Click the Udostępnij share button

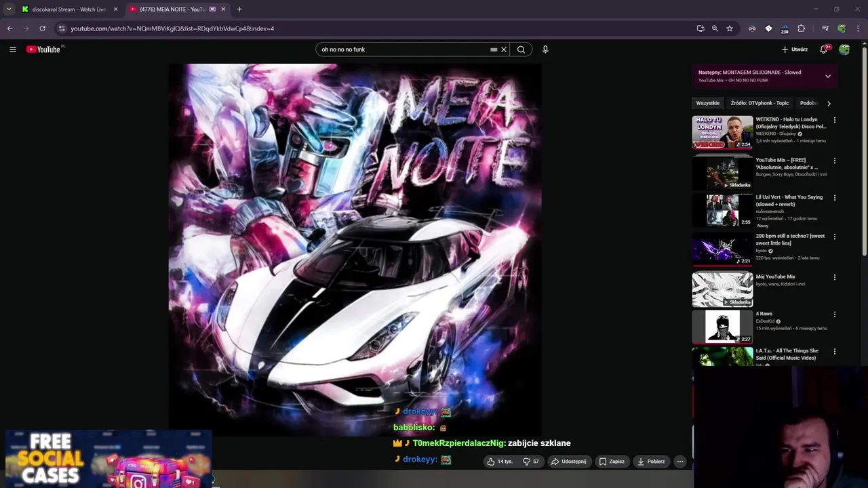[x=568, y=462]
